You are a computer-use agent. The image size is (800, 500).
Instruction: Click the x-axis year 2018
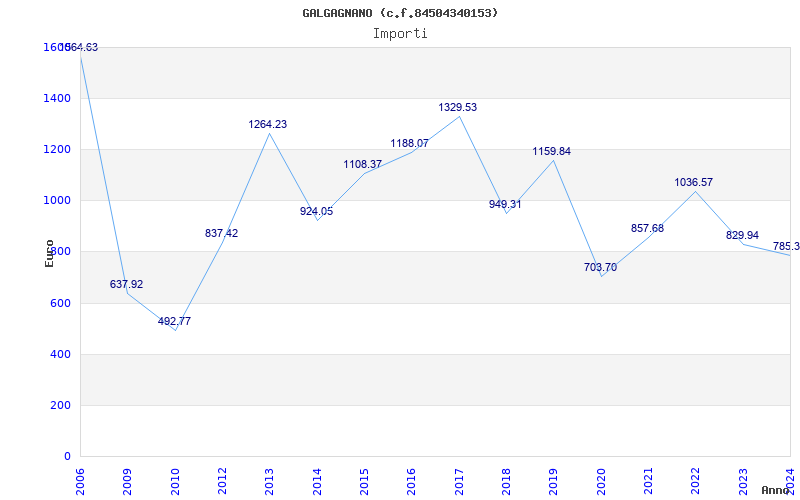pyautogui.click(x=506, y=482)
